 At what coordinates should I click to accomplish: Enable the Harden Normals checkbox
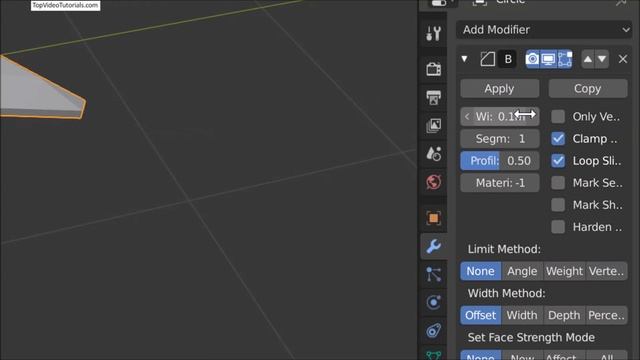coord(558,227)
